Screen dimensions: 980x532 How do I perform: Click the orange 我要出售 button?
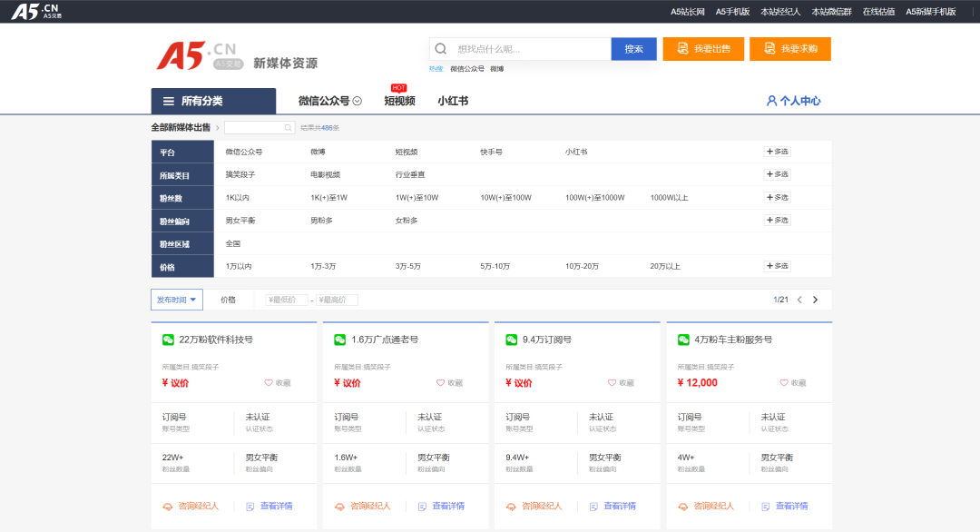click(703, 49)
